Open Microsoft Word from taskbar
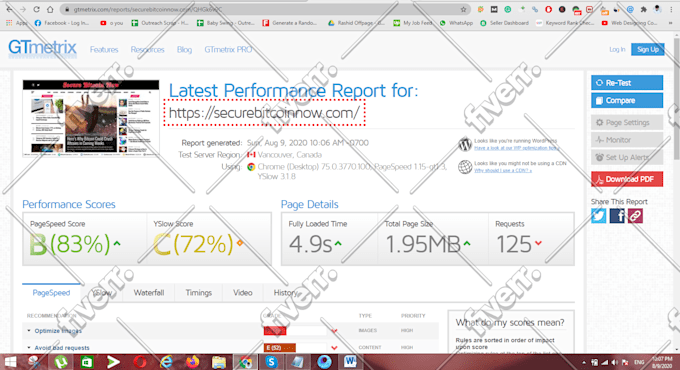The height and width of the screenshot is (370, 680). pyautogui.click(x=350, y=362)
